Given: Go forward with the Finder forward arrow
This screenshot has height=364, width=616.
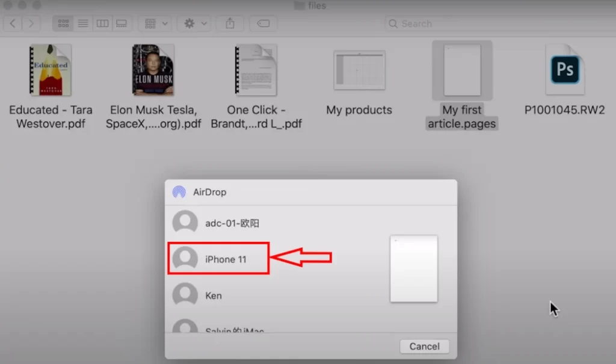Looking at the screenshot, I should point(31,23).
